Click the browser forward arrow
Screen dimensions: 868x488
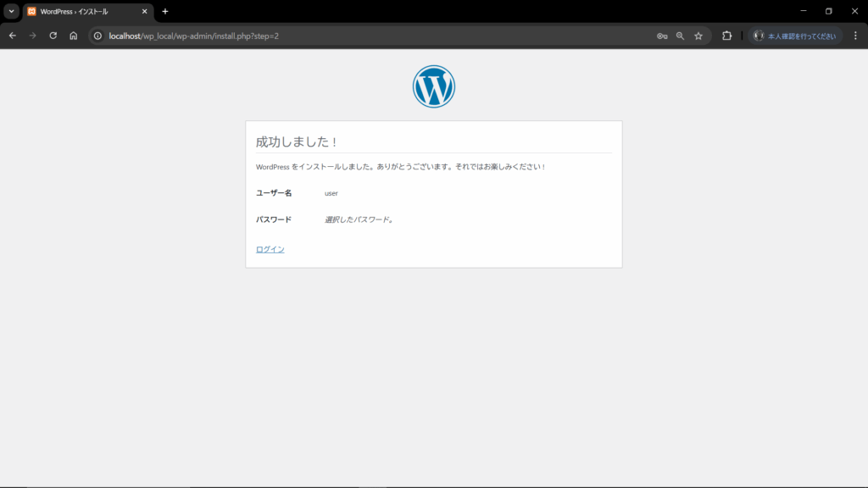pos(33,36)
